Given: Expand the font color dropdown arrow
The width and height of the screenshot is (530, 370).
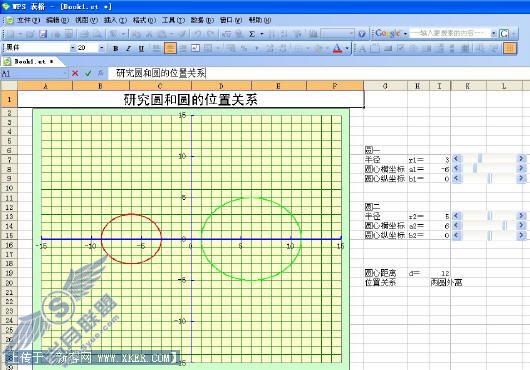Looking at the screenshot, I should click(x=347, y=48).
